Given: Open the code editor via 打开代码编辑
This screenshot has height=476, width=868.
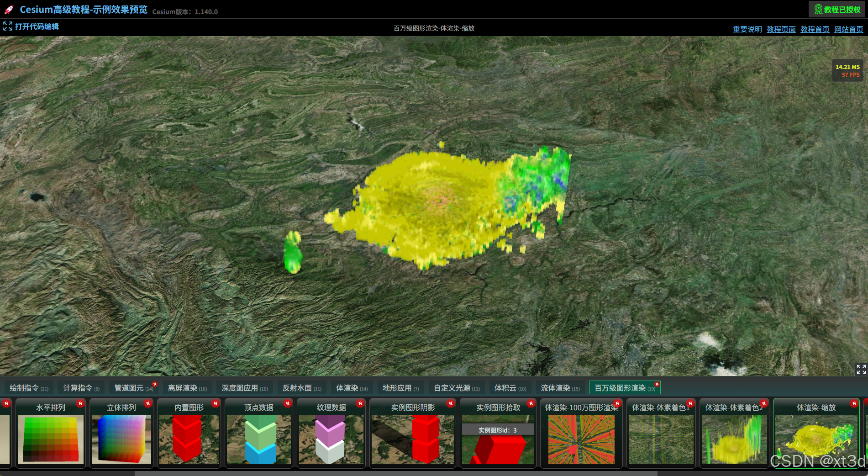Looking at the screenshot, I should point(31,26).
